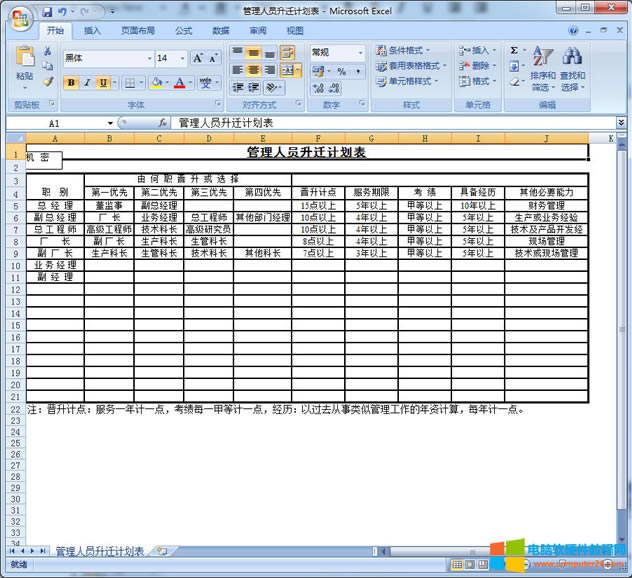Image resolution: width=632 pixels, height=578 pixels.
Task: Click the font color red A swatch
Action: click(179, 83)
